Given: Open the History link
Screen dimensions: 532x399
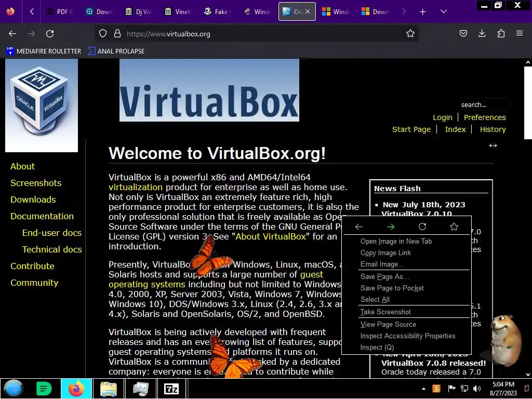Looking at the screenshot, I should tap(493, 129).
